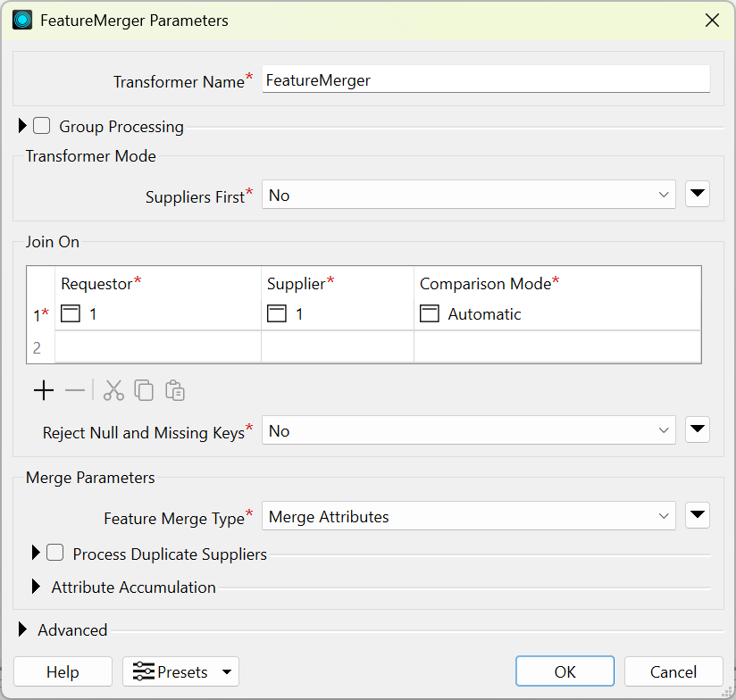Click the Automatic comparison mode value
Viewport: 736px width, 700px height.
click(x=484, y=314)
